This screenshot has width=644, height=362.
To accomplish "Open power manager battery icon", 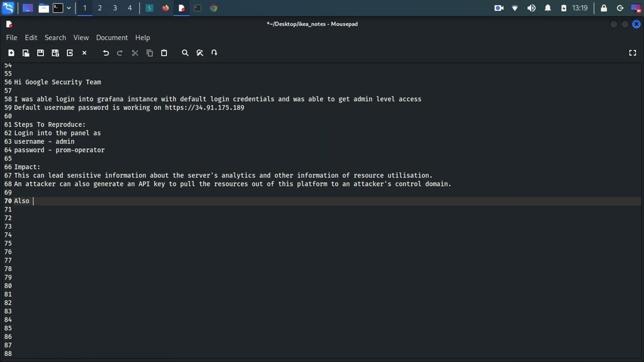I will click(563, 8).
